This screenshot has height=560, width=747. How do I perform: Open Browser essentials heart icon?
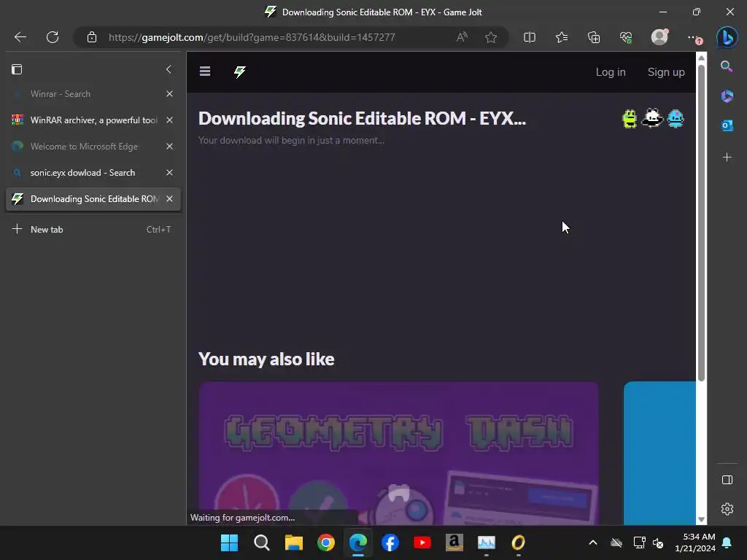626,37
